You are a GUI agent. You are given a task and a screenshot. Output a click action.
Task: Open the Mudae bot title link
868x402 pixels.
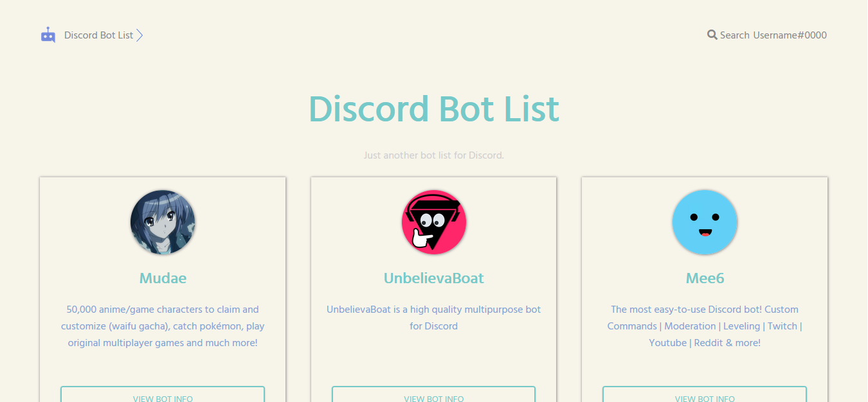(x=163, y=278)
